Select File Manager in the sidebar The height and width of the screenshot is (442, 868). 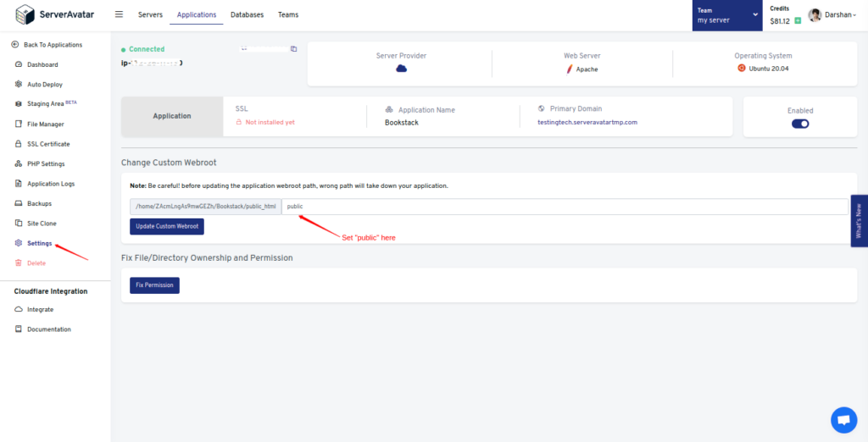[46, 124]
